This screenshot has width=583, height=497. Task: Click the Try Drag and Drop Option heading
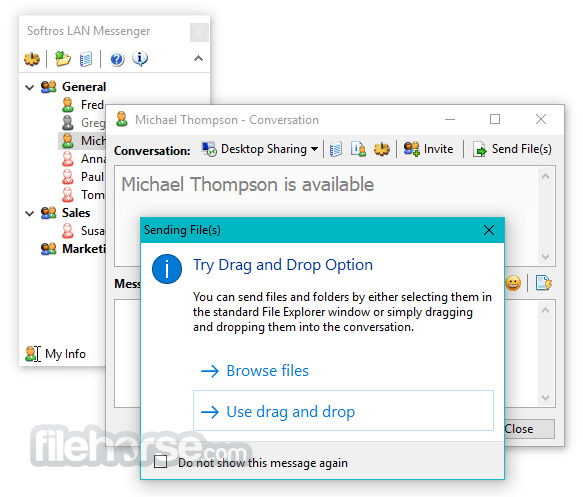tap(283, 265)
